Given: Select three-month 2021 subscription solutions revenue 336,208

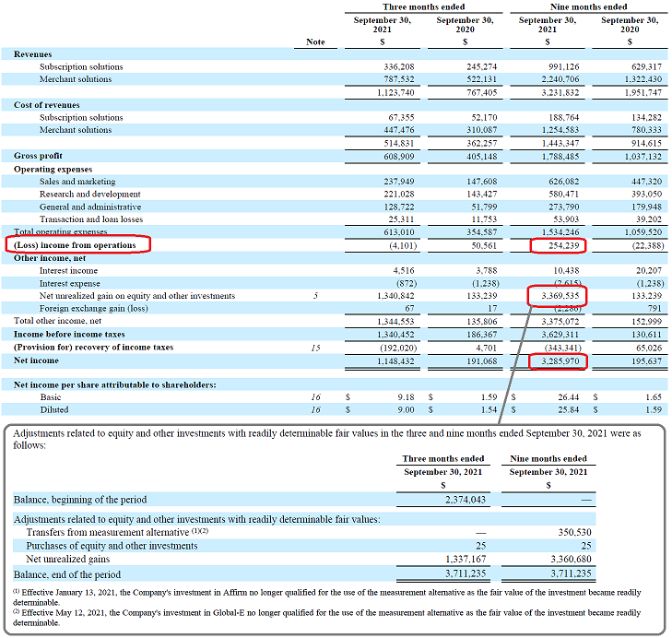Looking at the screenshot, I should click(x=398, y=67).
